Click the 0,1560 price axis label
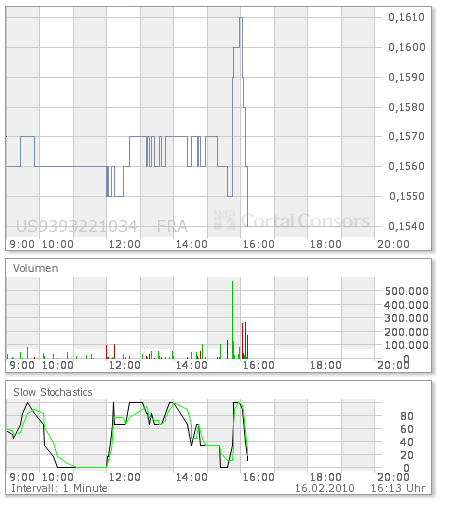The width and height of the screenshot is (449, 509). [406, 166]
